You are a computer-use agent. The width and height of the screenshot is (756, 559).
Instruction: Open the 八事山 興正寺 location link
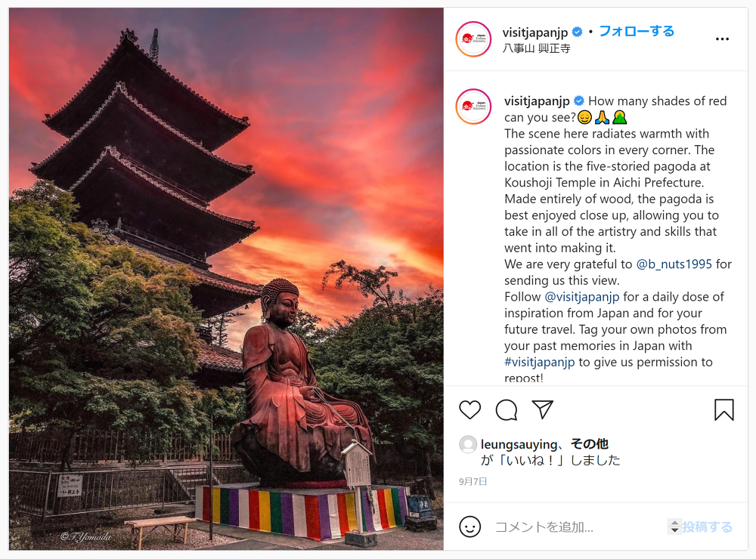(x=536, y=48)
